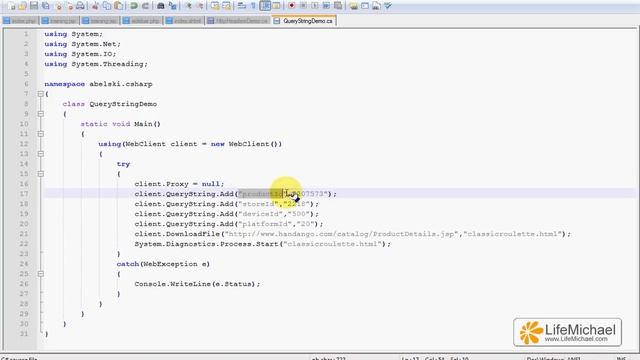This screenshot has height=360, width=640.
Task: Click the Print toolbar icon
Action: (80, 6)
